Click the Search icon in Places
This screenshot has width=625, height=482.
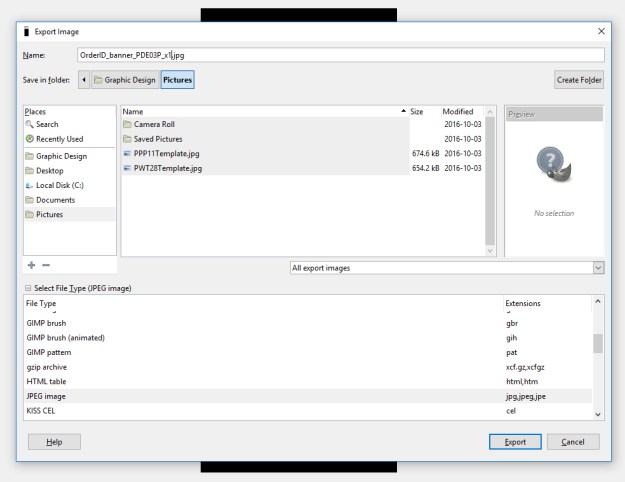[29, 125]
